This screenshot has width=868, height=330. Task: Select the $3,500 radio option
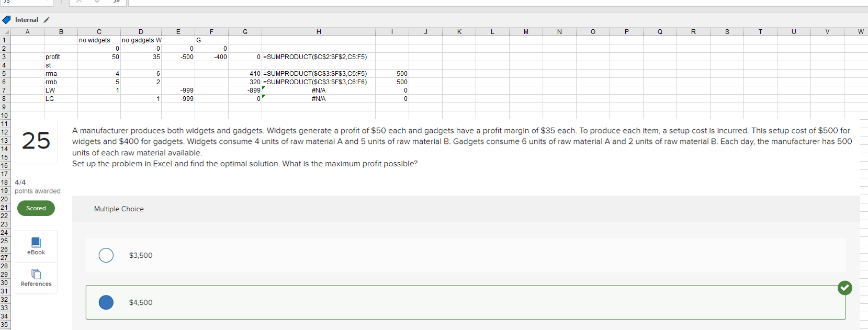coord(106,255)
